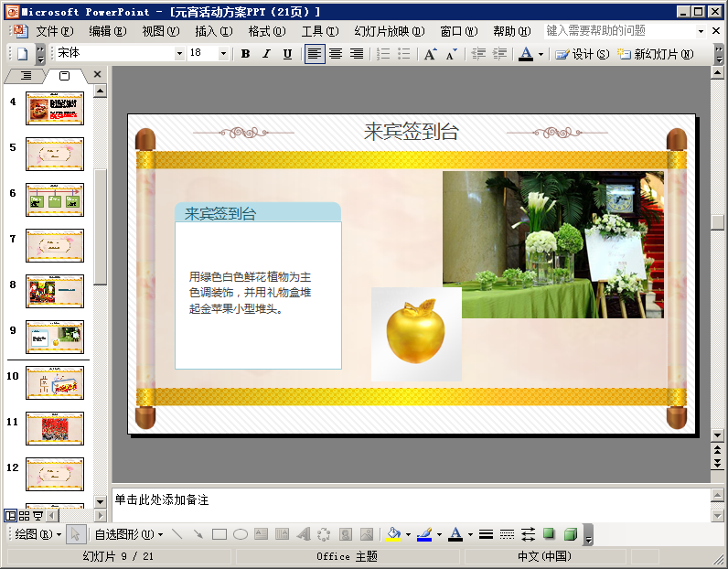The image size is (728, 569).
Task: Apply font color from formatting toolbar
Action: [526, 54]
